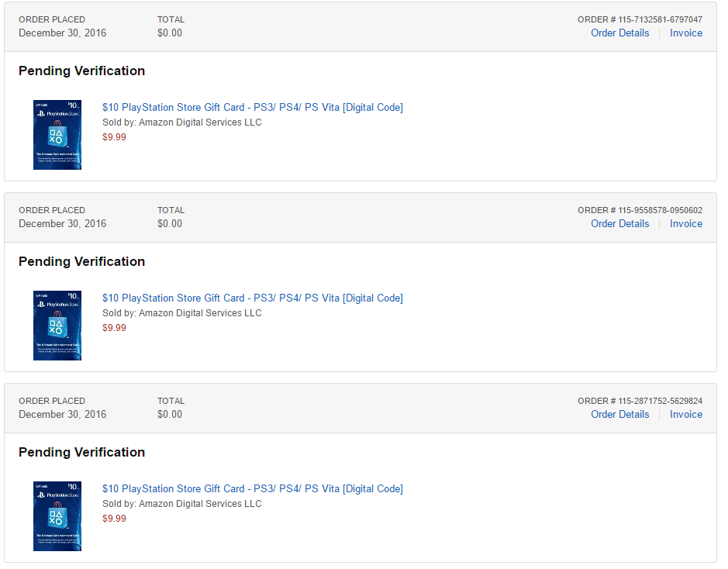The image size is (728, 569).
Task: Click order number 115-2871752-5629824 text
Action: coord(660,401)
